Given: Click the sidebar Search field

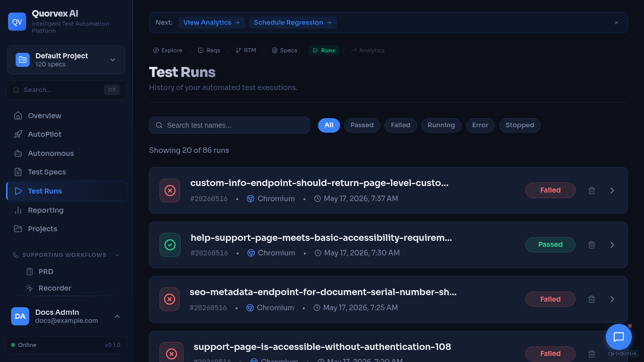Looking at the screenshot, I should tap(66, 90).
